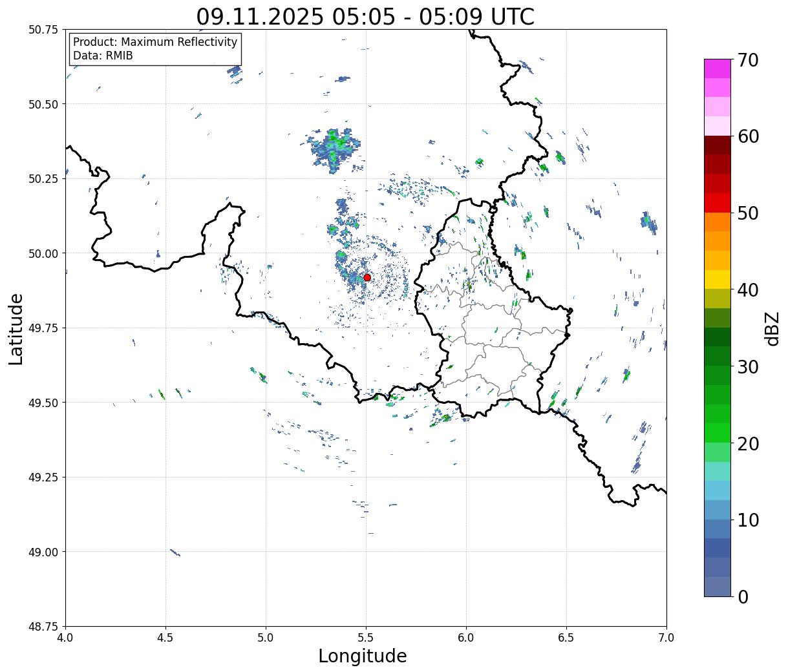The width and height of the screenshot is (788, 672).
Task: Click the latitude tick label 49.75
Action: click(x=43, y=328)
